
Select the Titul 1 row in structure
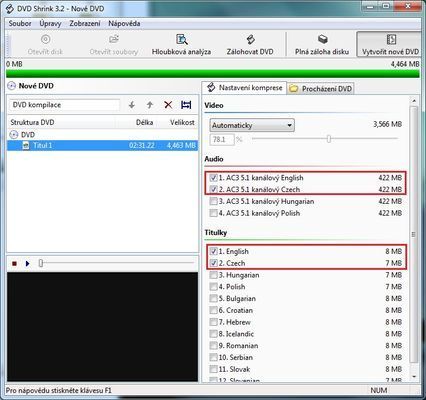coord(103,145)
